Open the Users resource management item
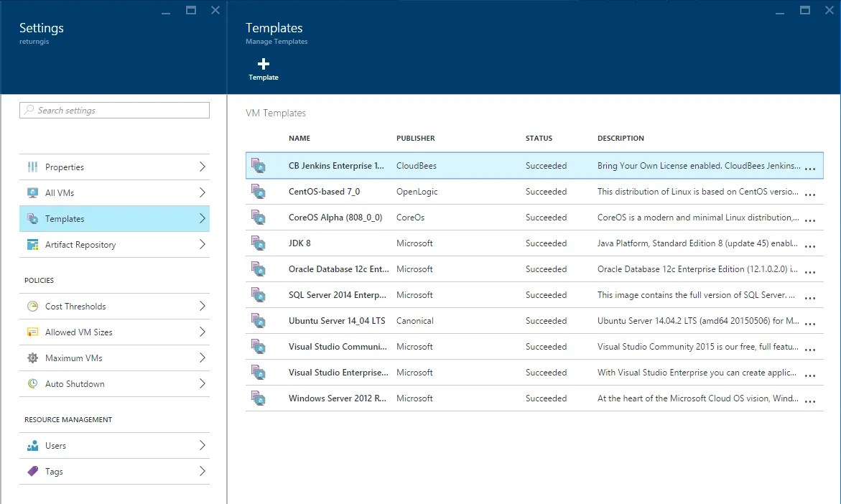Screen dimensions: 841x504 [114, 446]
